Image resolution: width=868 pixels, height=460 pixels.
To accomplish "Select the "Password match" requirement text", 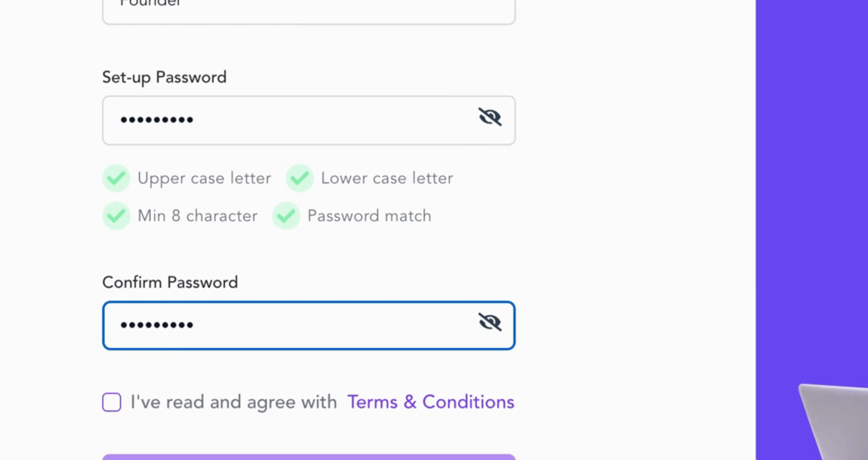I will pos(369,216).
